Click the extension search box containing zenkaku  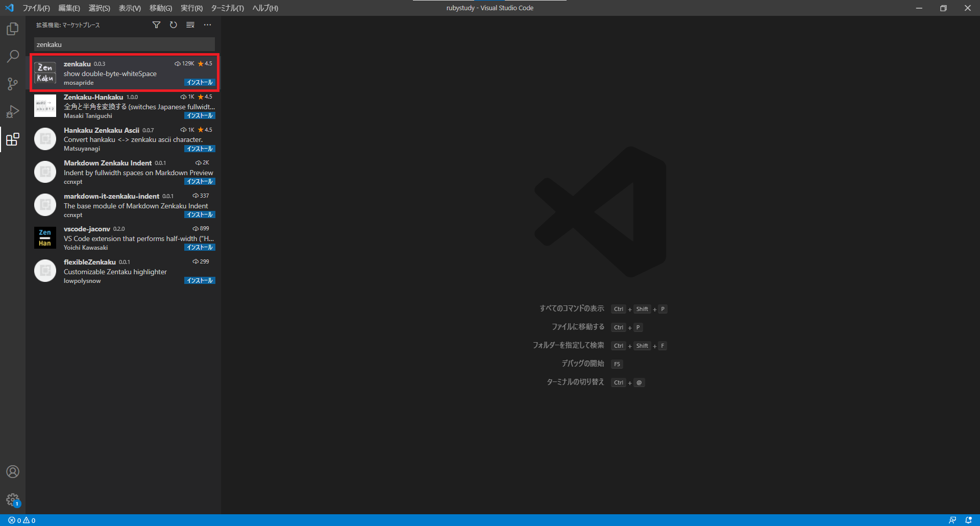click(124, 44)
